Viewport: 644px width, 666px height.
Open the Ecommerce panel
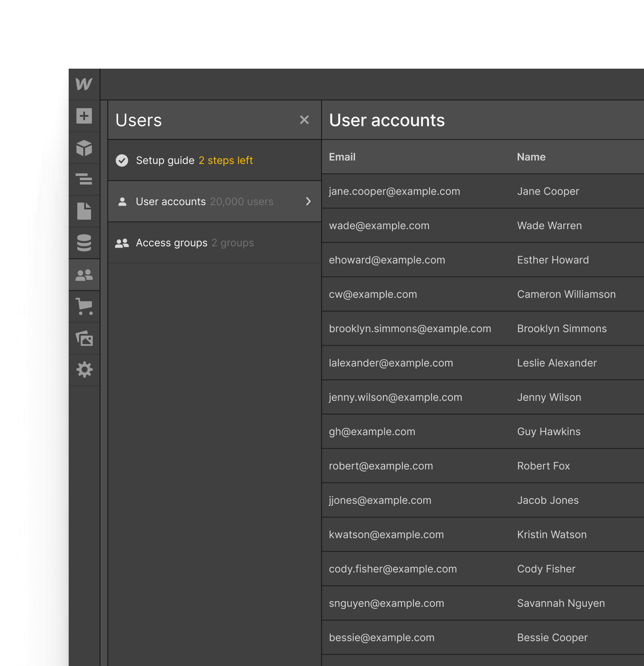pos(85,307)
